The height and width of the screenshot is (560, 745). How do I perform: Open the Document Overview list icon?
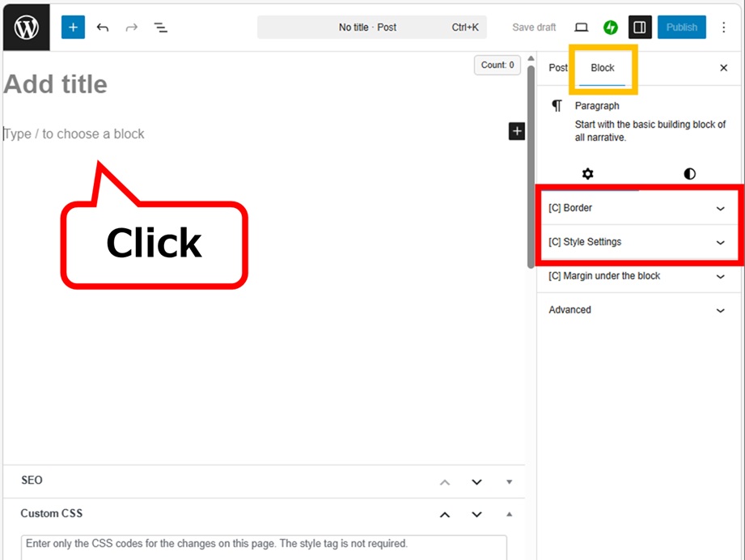point(161,28)
